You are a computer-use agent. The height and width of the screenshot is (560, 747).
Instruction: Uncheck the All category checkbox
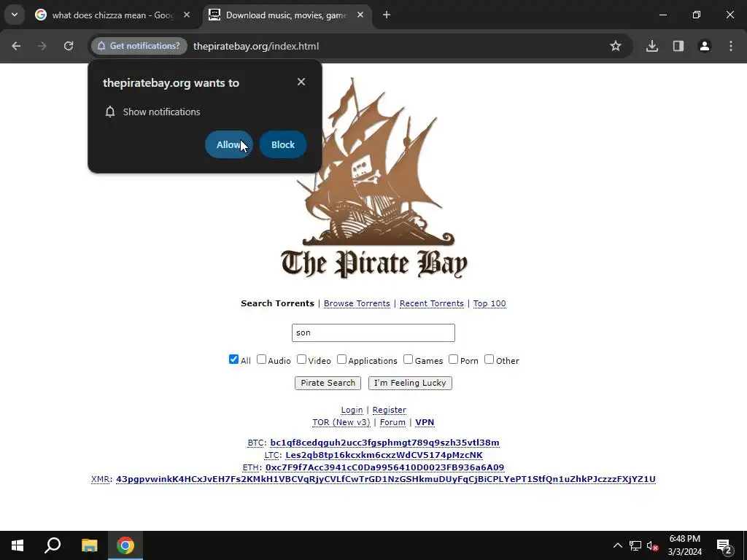[x=233, y=359]
